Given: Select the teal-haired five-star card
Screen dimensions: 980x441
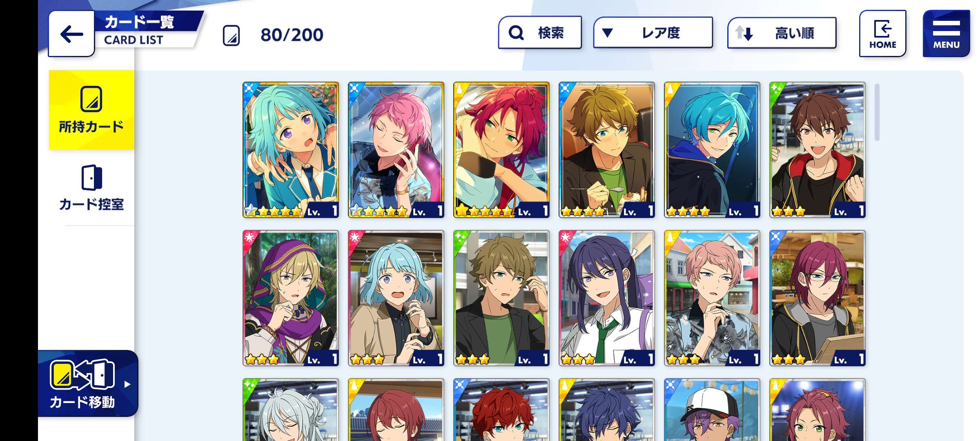Looking at the screenshot, I should [291, 150].
